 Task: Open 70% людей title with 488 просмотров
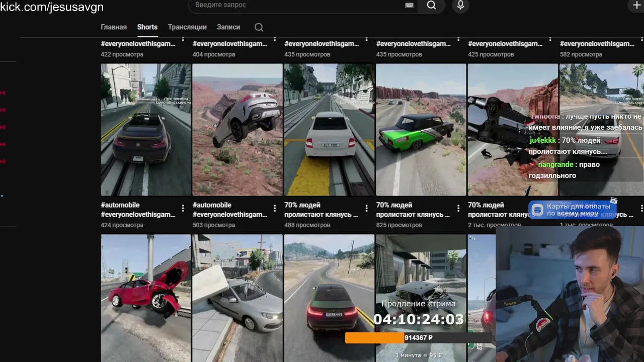(x=321, y=210)
